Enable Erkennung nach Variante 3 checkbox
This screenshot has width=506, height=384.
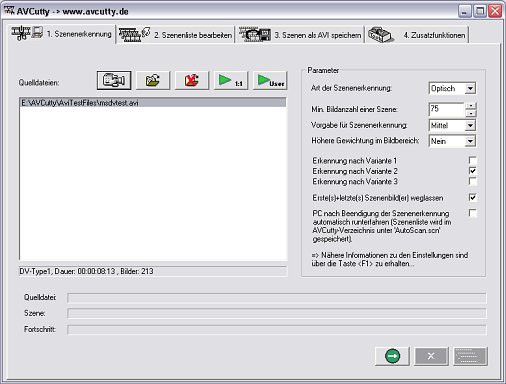coord(472,181)
